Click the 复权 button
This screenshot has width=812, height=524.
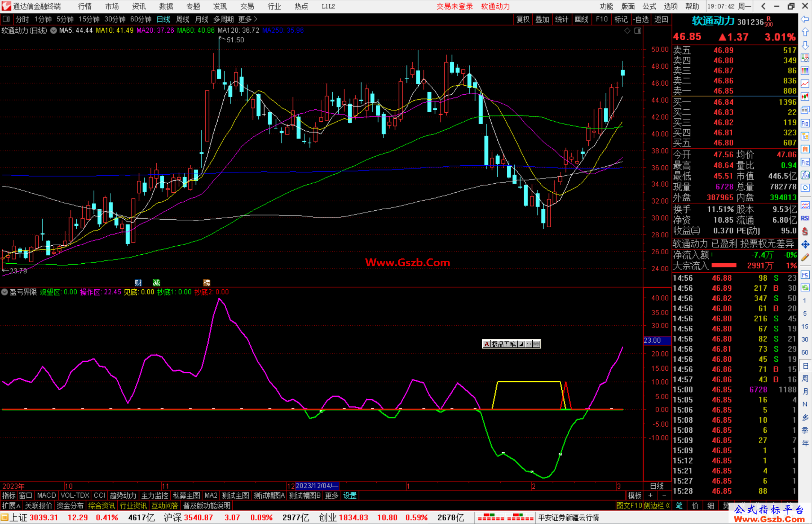[523, 19]
